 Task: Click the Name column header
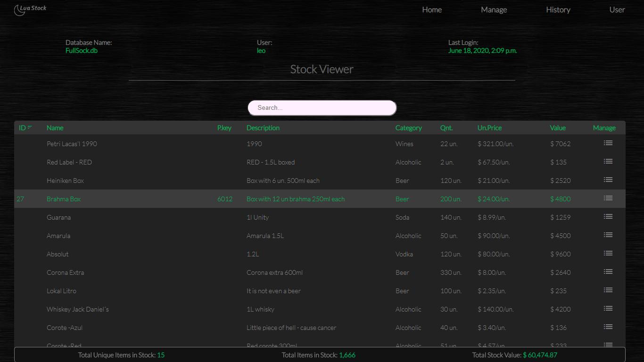pyautogui.click(x=55, y=128)
